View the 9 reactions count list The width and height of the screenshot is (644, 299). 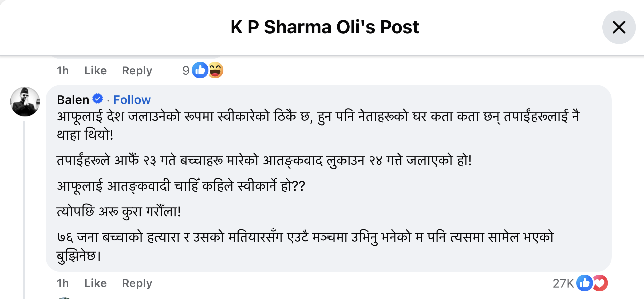point(186,71)
